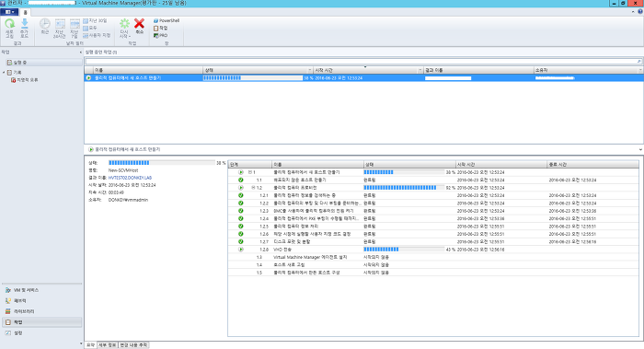Click the 다시 시작 green gear icon
This screenshot has width=644, height=349.
click(x=124, y=24)
